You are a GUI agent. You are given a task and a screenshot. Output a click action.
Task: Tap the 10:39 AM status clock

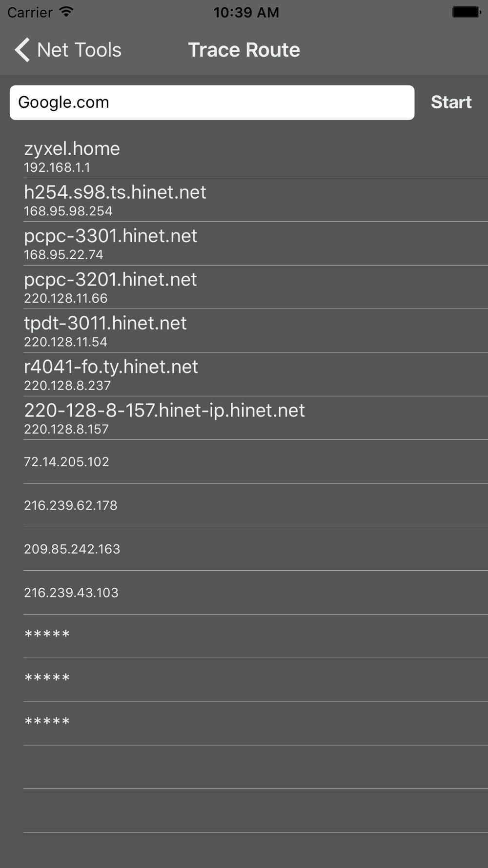click(x=246, y=12)
